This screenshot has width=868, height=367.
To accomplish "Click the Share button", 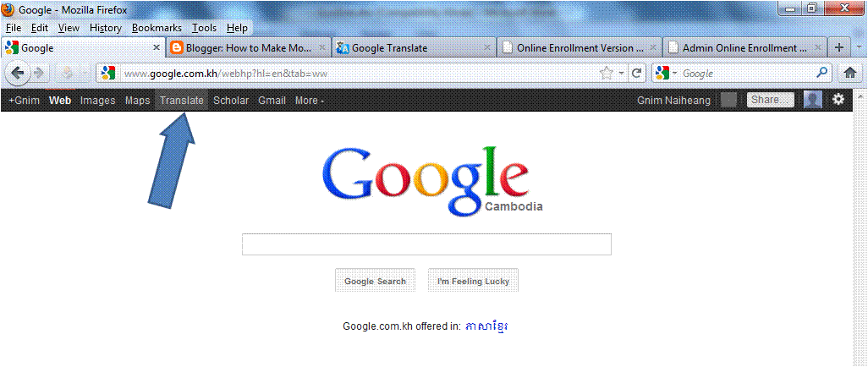I will tap(771, 100).
